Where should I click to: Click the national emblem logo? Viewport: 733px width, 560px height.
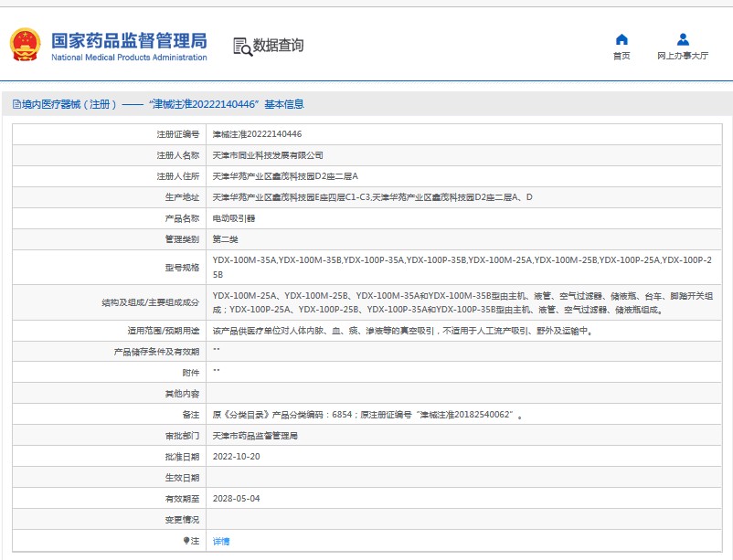[26, 45]
